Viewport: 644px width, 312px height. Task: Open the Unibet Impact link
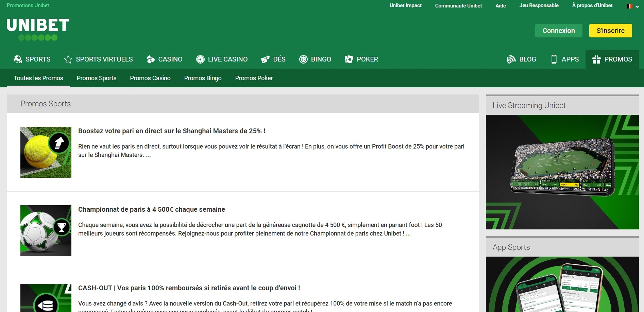(406, 5)
